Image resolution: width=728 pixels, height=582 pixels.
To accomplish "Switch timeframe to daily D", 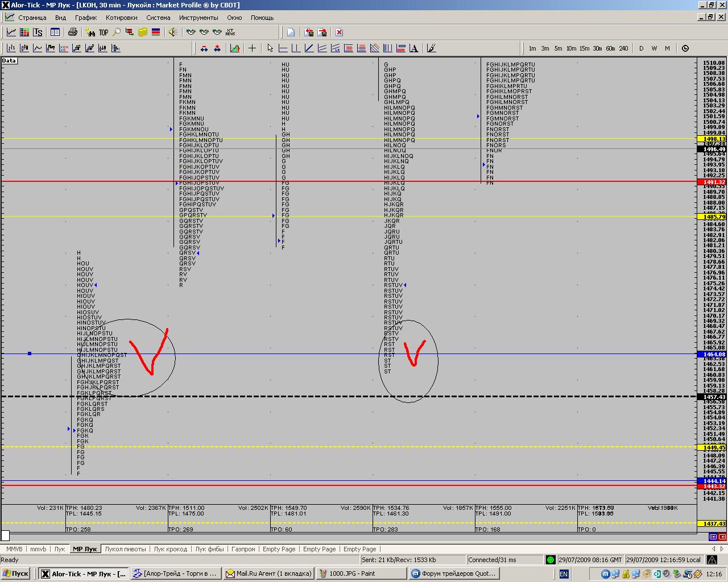I will click(x=641, y=48).
